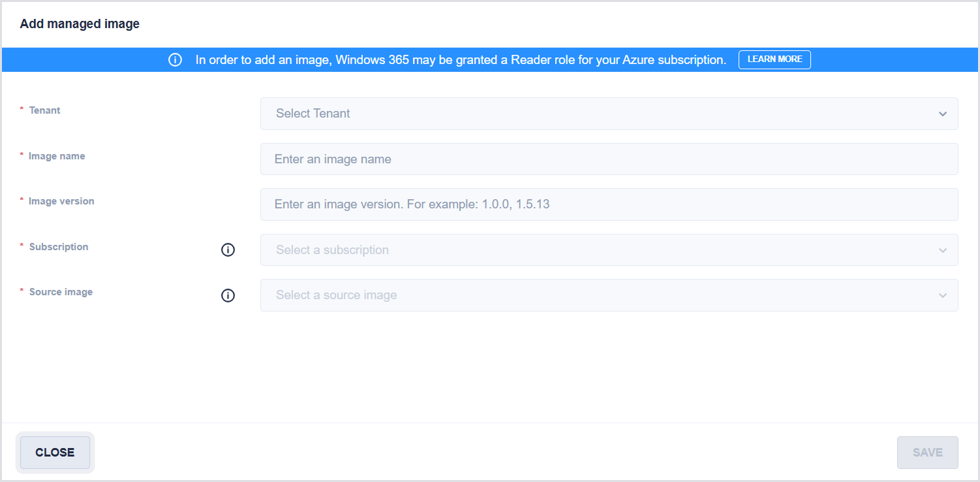Screen dimensions: 980x482
Task: Click the chevron arrow in Subscription field
Action: coord(942,250)
